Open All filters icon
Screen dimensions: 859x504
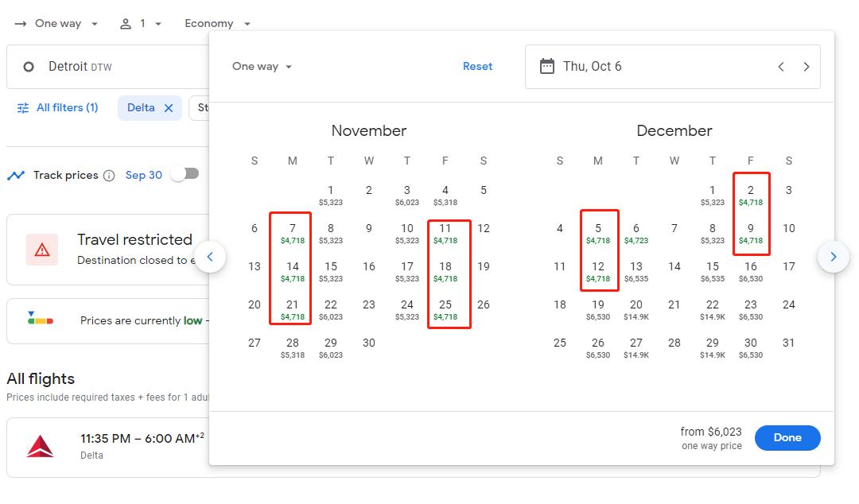[23, 108]
